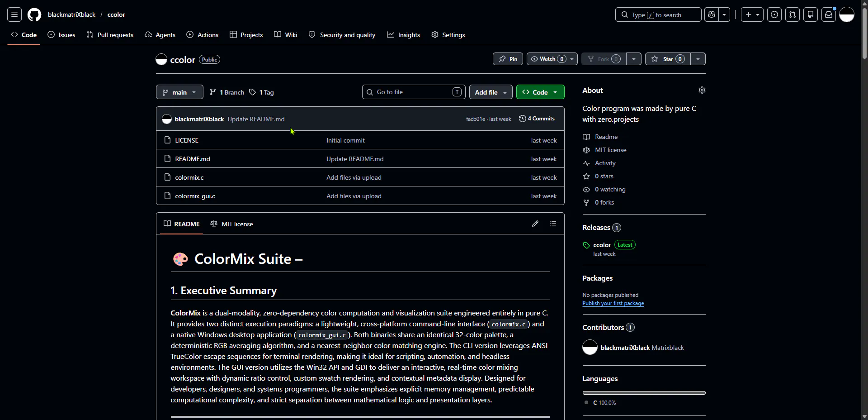868x420 pixels.
Task: Click the Publish your first package link
Action: pos(613,303)
